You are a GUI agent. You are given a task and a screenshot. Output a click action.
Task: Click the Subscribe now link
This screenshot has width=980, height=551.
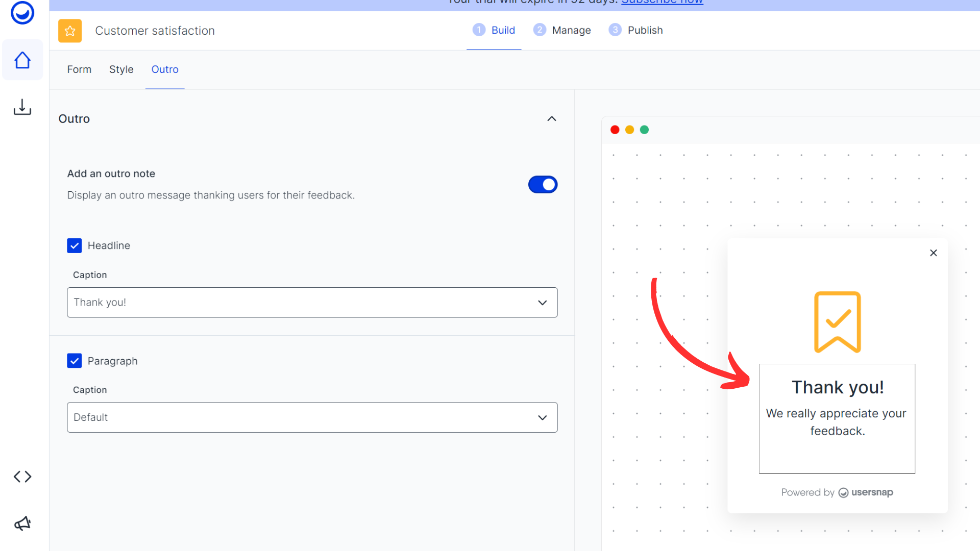coord(662,3)
